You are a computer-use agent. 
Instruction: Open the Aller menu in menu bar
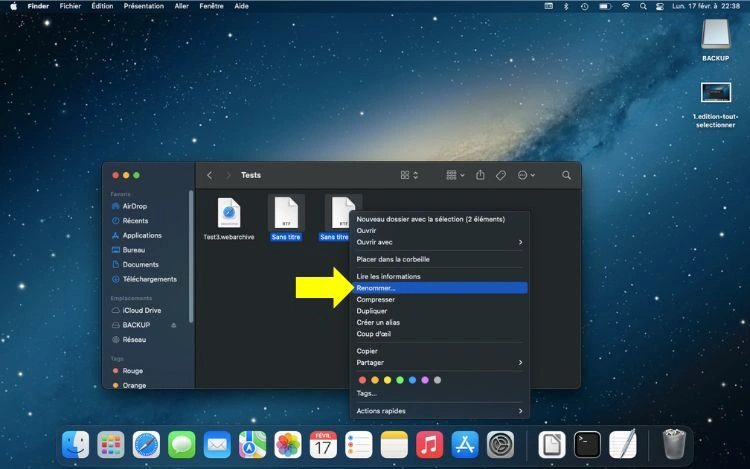[181, 6]
